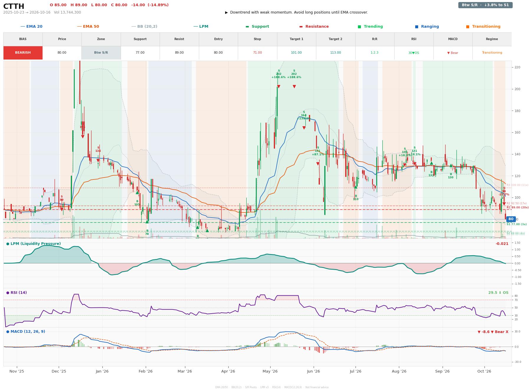The height and width of the screenshot is (392, 532).
Task: Click the LPM reading -0.021
Action: (502, 244)
